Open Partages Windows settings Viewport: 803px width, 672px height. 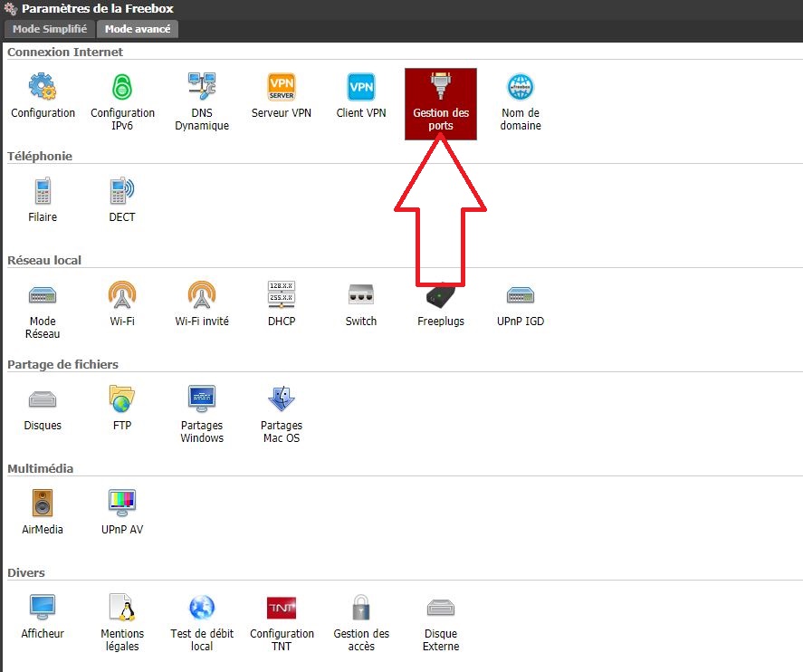point(202,414)
